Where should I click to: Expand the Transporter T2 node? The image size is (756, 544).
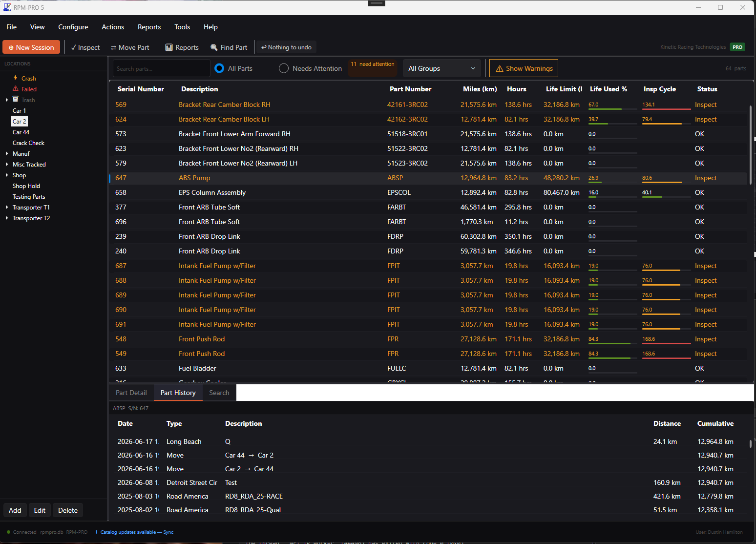click(7, 218)
